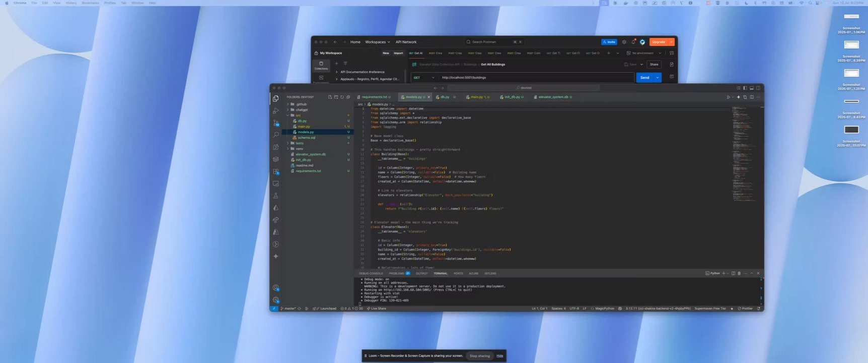
Task: Click Send in Postman
Action: 645,78
